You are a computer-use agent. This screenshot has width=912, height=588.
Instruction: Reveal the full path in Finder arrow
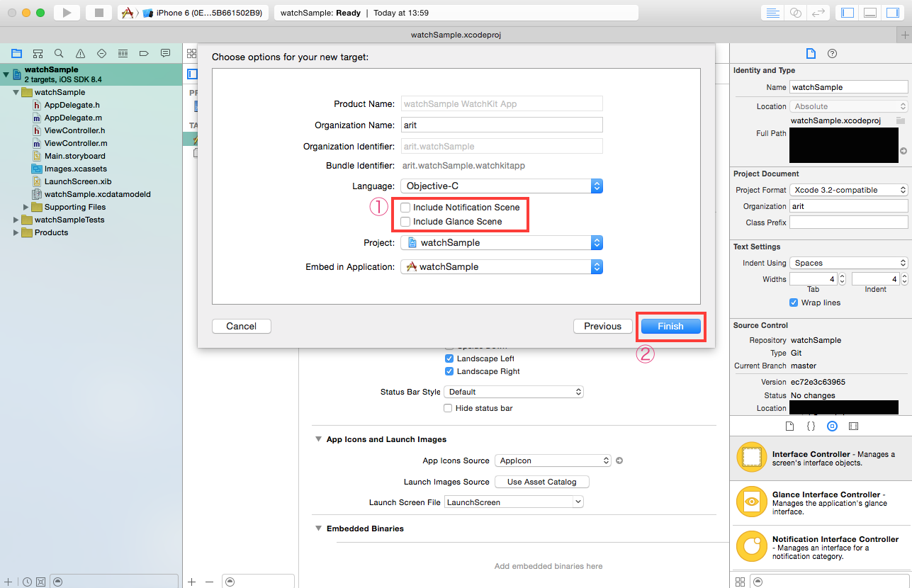[x=903, y=151]
